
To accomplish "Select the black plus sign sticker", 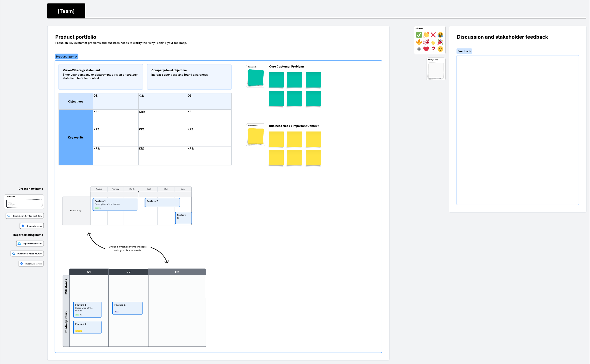I will point(419,49).
